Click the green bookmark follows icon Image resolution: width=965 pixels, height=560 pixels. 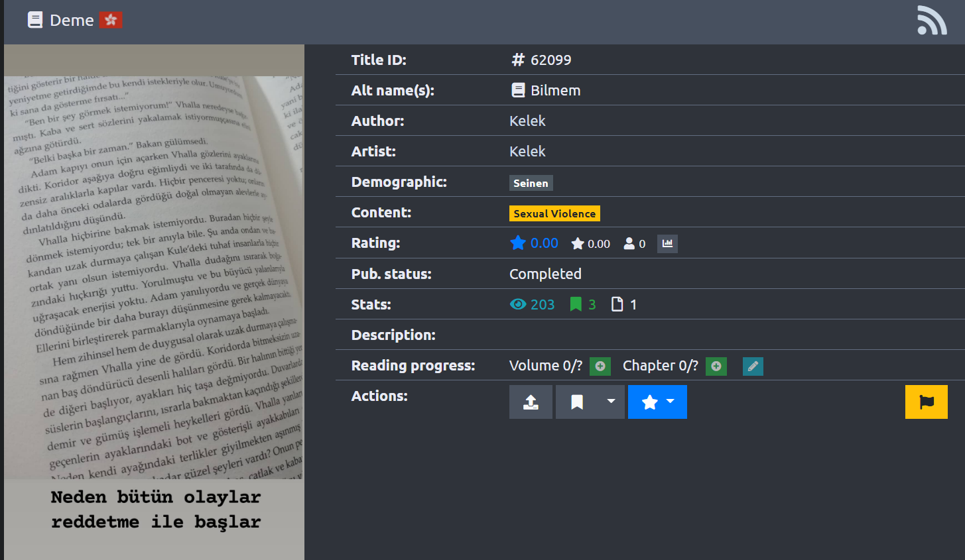point(576,304)
